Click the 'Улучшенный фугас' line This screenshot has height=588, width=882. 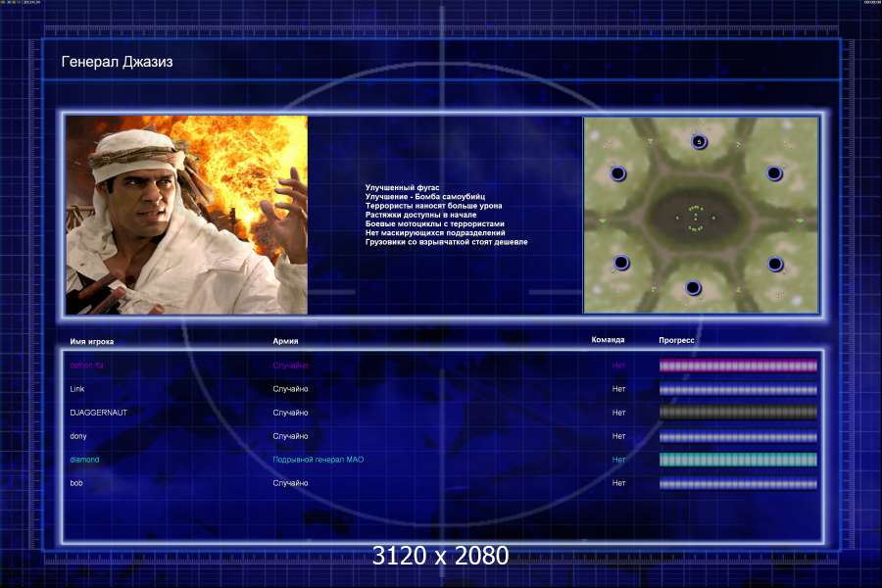(x=402, y=187)
